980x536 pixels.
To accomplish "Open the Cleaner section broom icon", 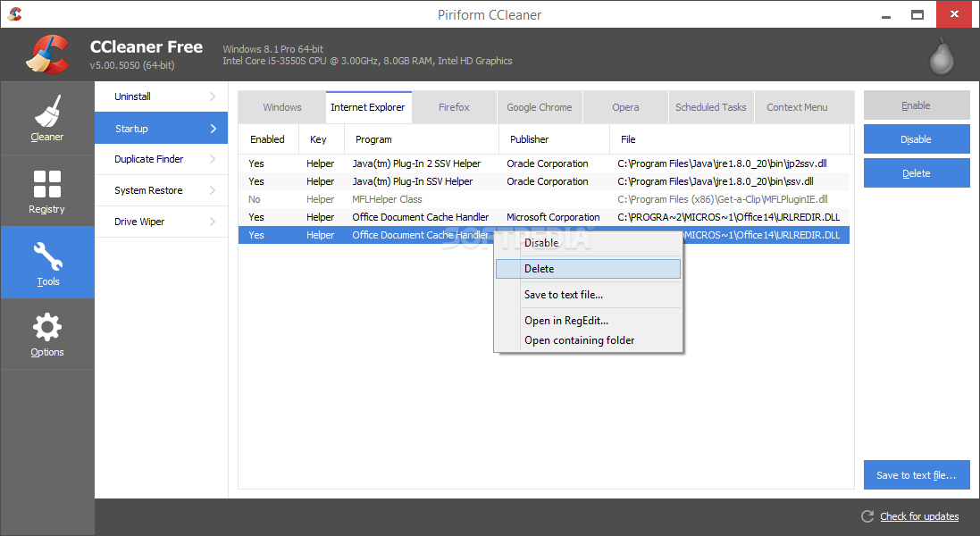I will tap(47, 111).
